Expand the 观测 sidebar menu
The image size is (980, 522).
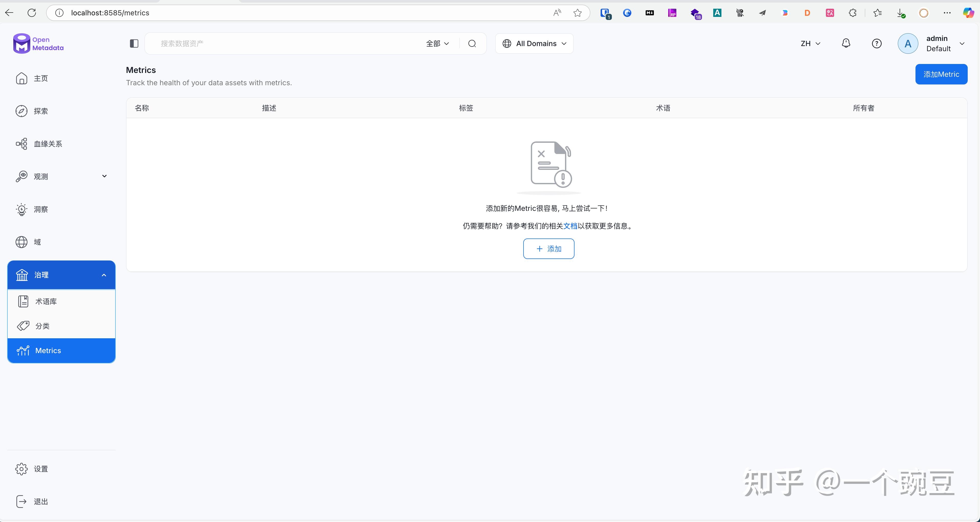[x=61, y=176]
